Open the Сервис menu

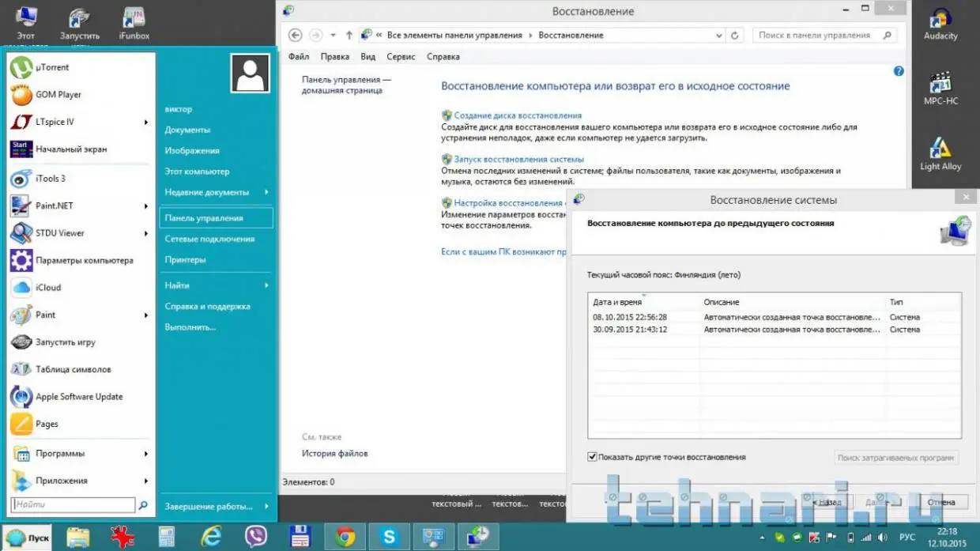[401, 57]
